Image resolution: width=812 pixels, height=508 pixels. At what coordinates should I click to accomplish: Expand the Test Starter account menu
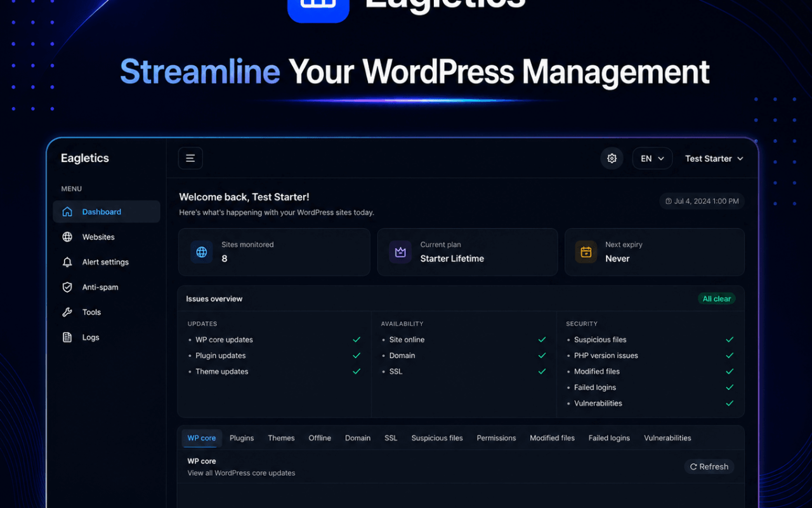click(714, 159)
